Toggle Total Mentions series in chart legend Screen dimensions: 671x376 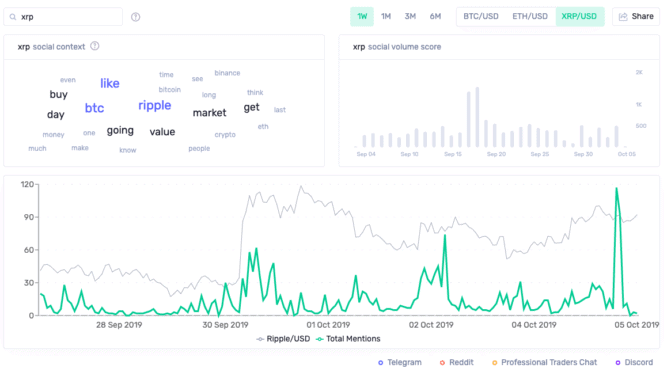click(x=348, y=339)
